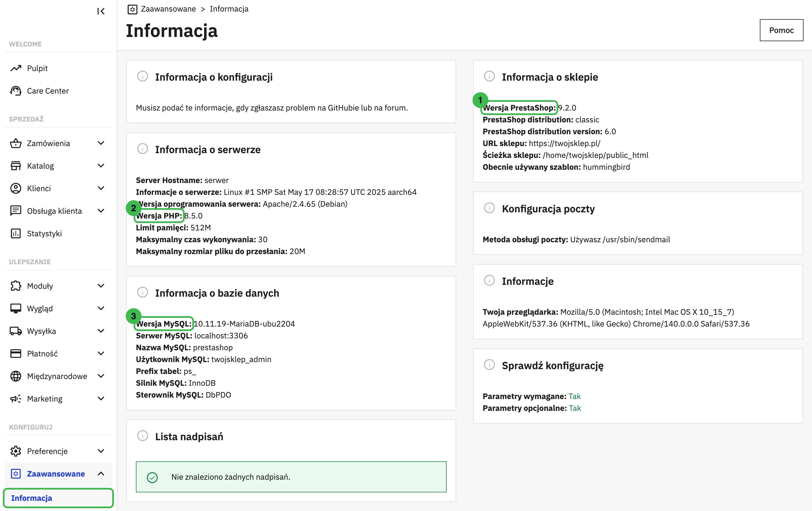
Task: Click the Międzynarodowe globe icon
Action: (x=16, y=376)
